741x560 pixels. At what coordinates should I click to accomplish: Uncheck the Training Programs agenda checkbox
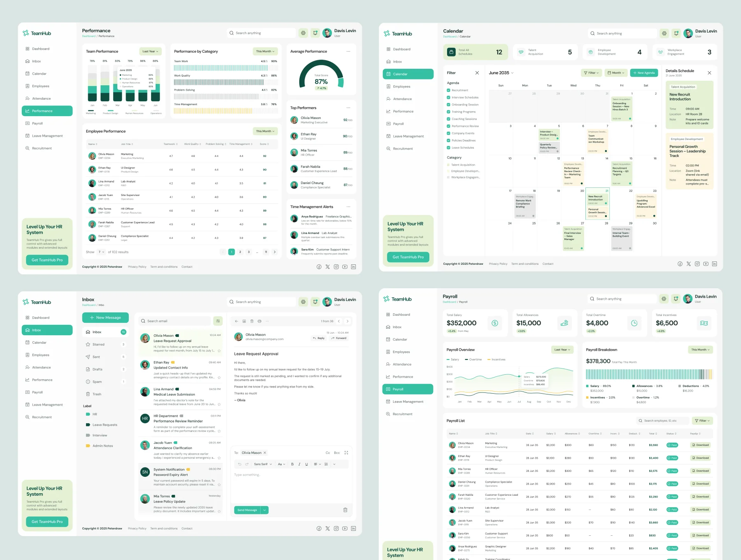coord(448,112)
